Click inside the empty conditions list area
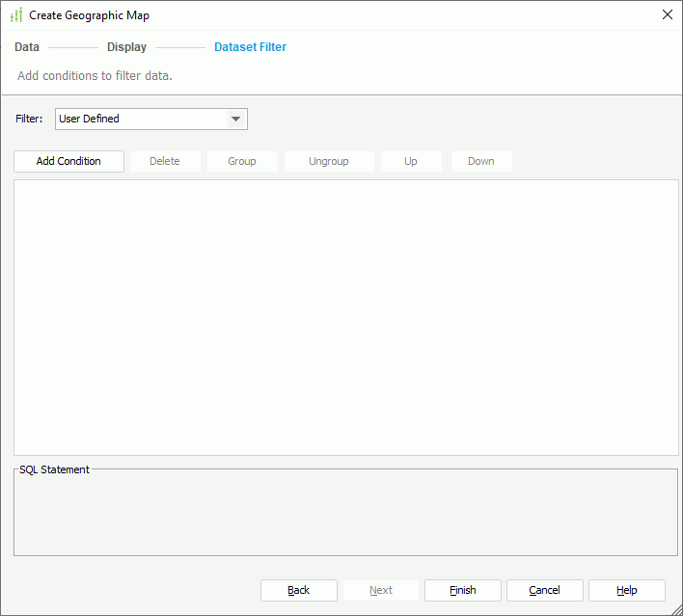Image resolution: width=683 pixels, height=616 pixels. tap(345, 317)
